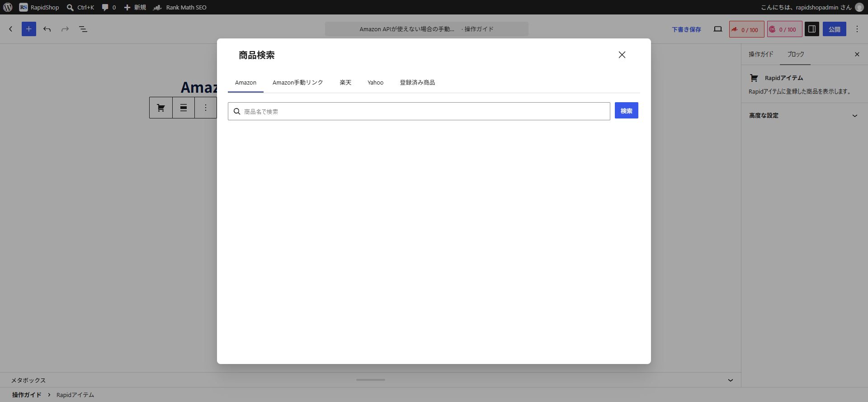Expand the メタボックス section chevron

click(x=731, y=380)
